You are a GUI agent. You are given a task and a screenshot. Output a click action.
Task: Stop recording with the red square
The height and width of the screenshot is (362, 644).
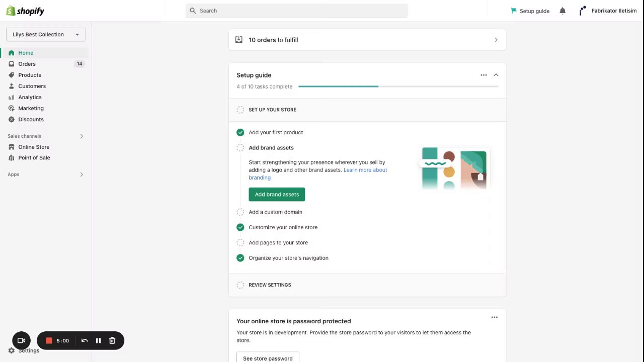pyautogui.click(x=49, y=340)
